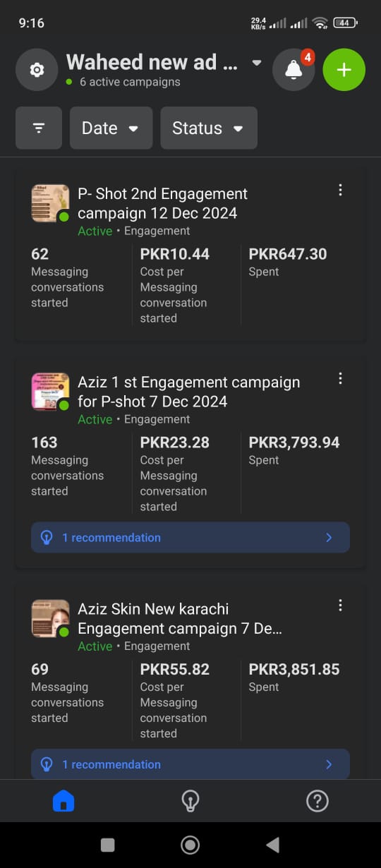Image resolution: width=381 pixels, height=868 pixels.
Task: Open more options for P-Shot 2nd Engagement campaign
Action: click(x=340, y=190)
